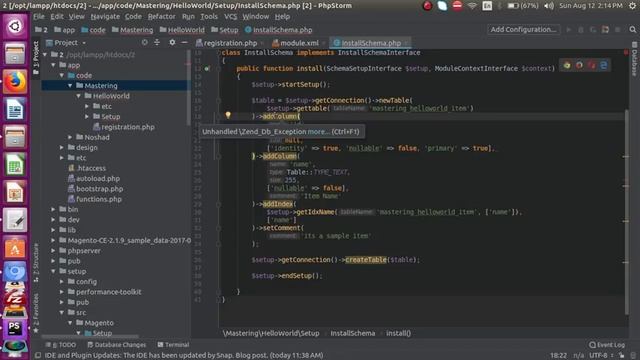Open file in Firefox browser icon
640x360 pixels.
579,65
